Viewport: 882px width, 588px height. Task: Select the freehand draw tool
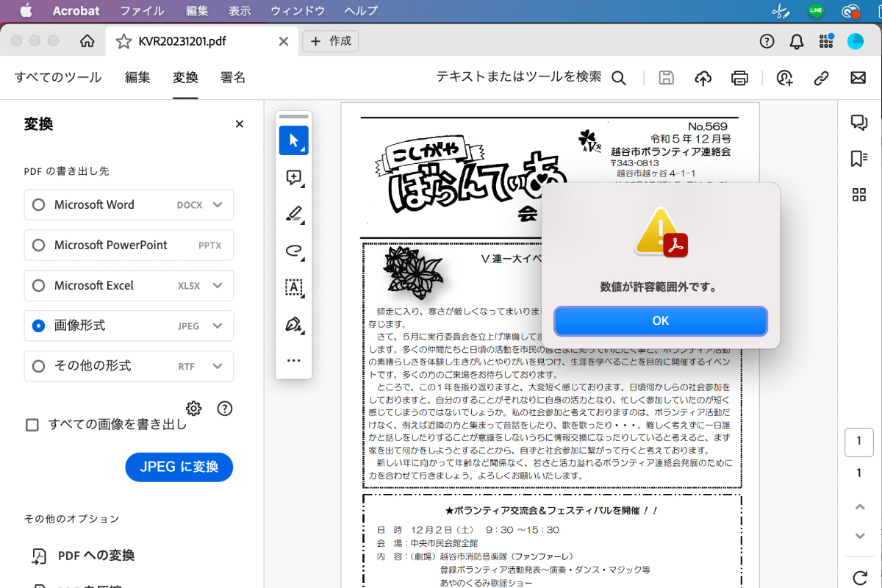pos(294,251)
